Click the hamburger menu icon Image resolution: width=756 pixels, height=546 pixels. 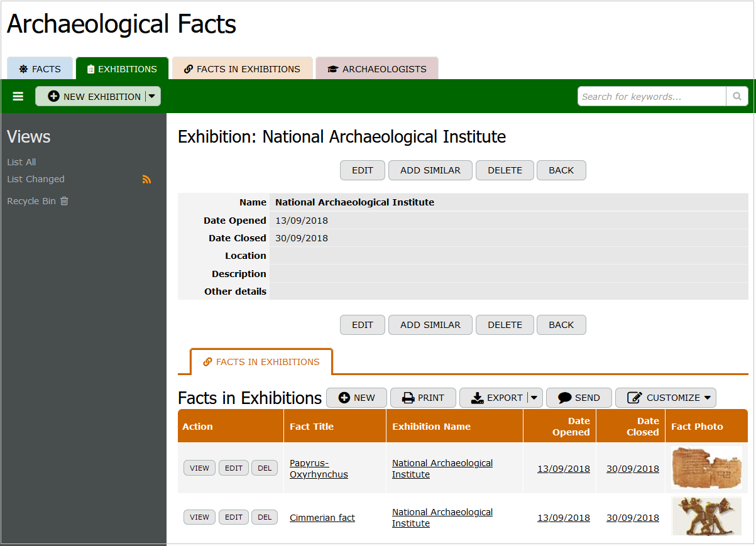click(x=18, y=96)
